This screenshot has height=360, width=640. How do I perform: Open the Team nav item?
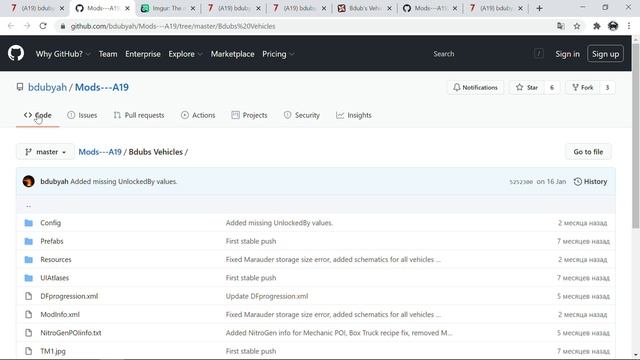coord(108,54)
